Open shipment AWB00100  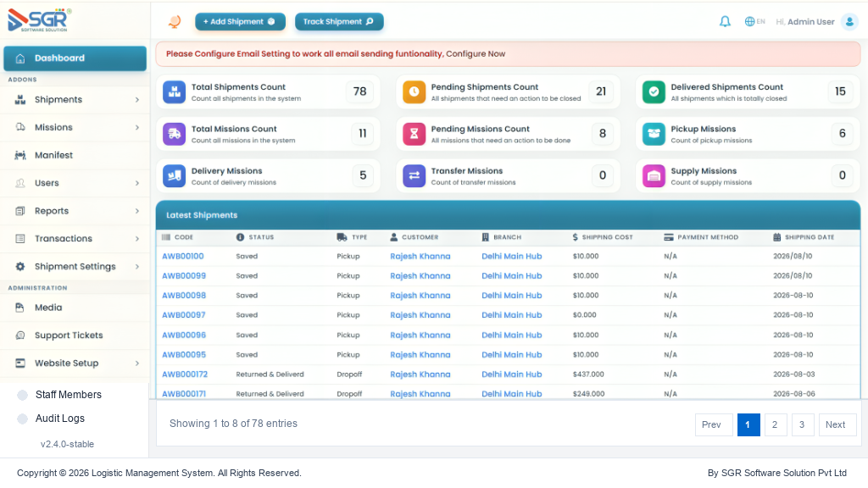(x=183, y=256)
